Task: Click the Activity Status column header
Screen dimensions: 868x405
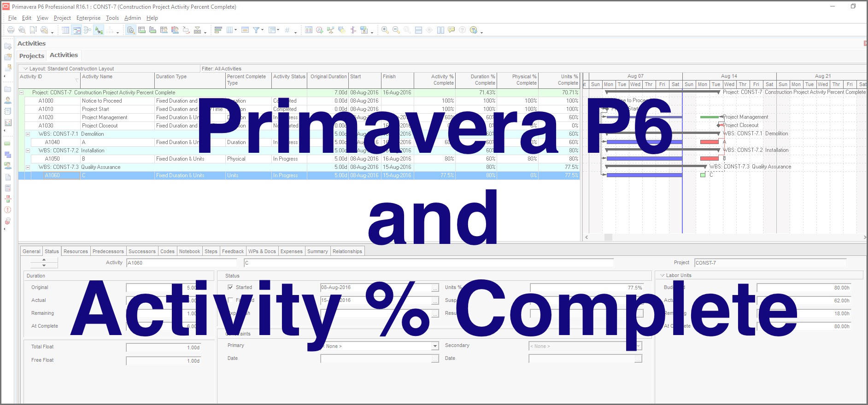Action: tap(289, 80)
